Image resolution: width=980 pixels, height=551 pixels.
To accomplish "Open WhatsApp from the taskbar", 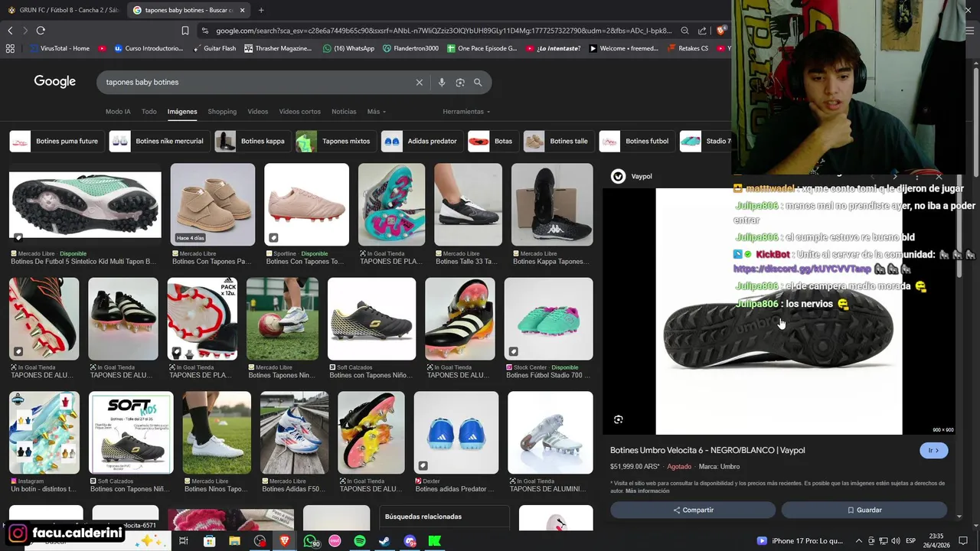I will point(310,541).
